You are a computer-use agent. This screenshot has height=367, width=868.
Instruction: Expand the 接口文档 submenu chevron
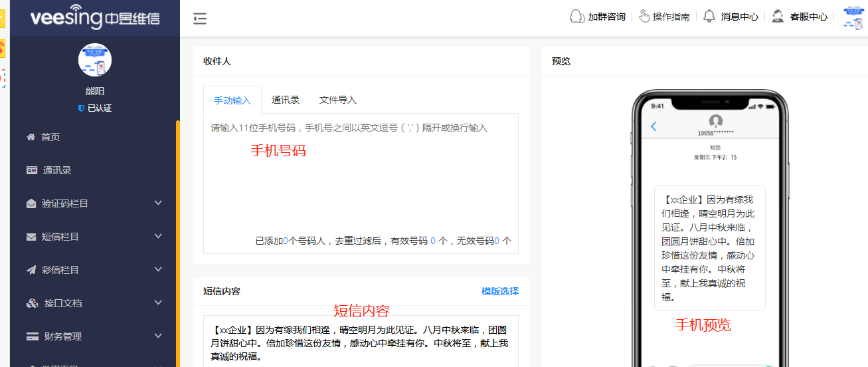(x=158, y=303)
